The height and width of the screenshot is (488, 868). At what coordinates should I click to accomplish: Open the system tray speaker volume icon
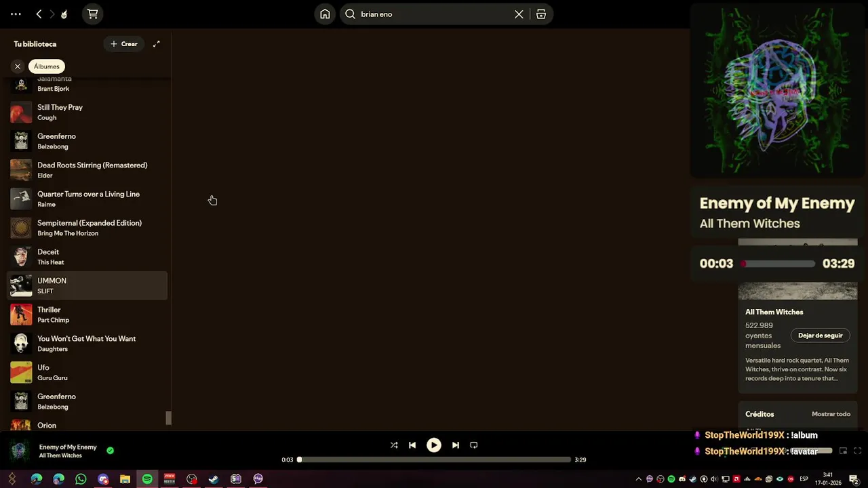click(714, 479)
